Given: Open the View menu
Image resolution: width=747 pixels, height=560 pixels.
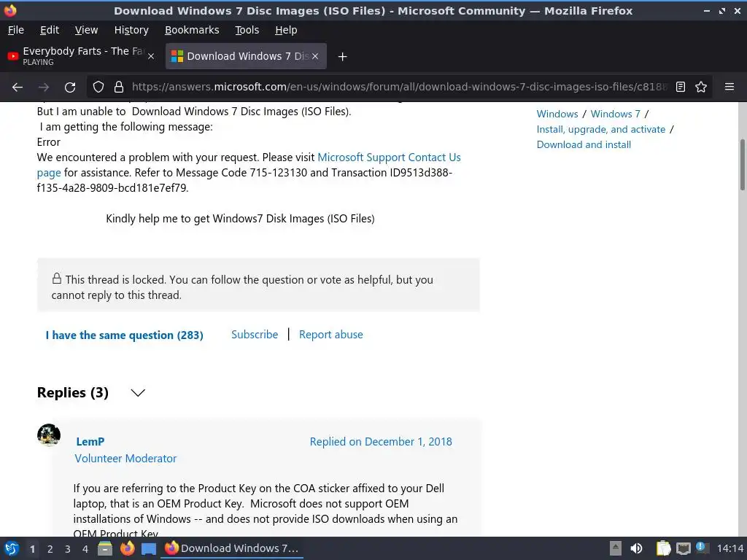Looking at the screenshot, I should pos(86,30).
